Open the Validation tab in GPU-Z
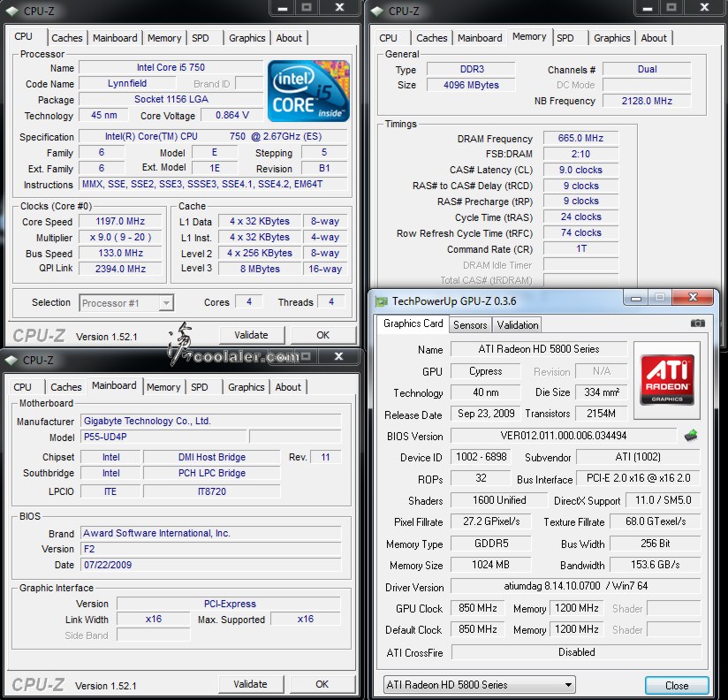Image resolution: width=728 pixels, height=700 pixels. coord(518,325)
